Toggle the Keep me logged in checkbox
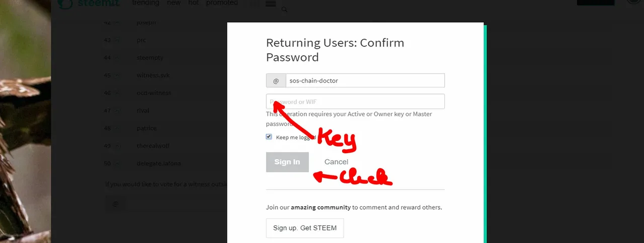The height and width of the screenshot is (243, 644). click(269, 137)
